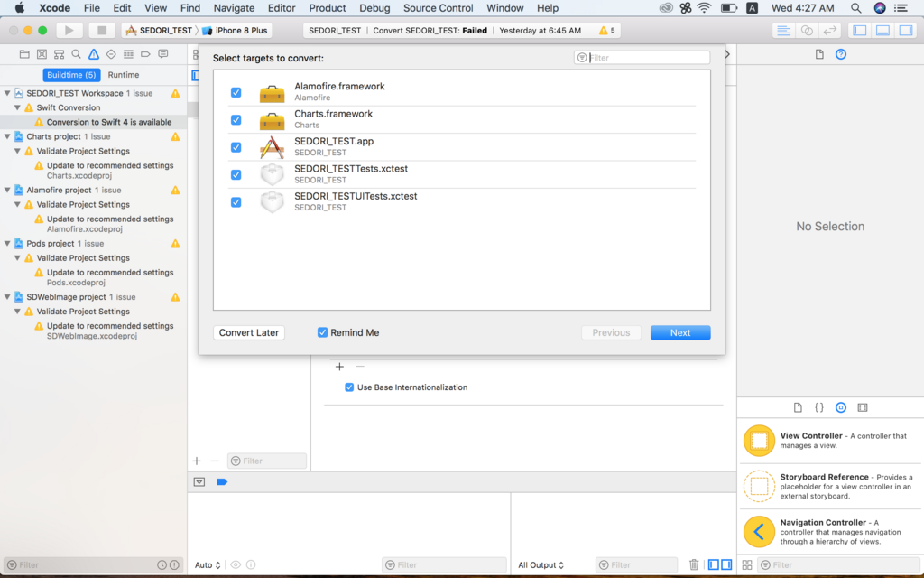Viewport: 924px width, 578px height.
Task: Uncheck the SEDORI_TESTUITests.xctest checkbox
Action: click(236, 202)
